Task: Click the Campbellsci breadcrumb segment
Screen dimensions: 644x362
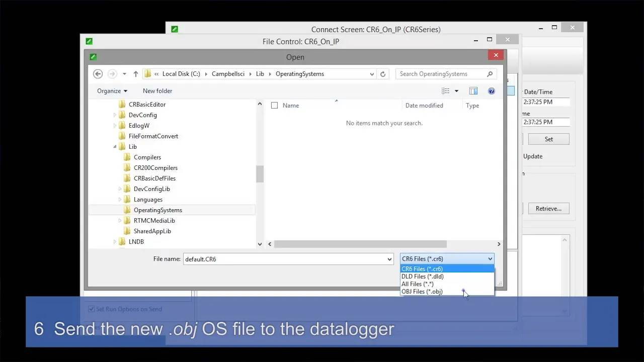Action: [228, 74]
